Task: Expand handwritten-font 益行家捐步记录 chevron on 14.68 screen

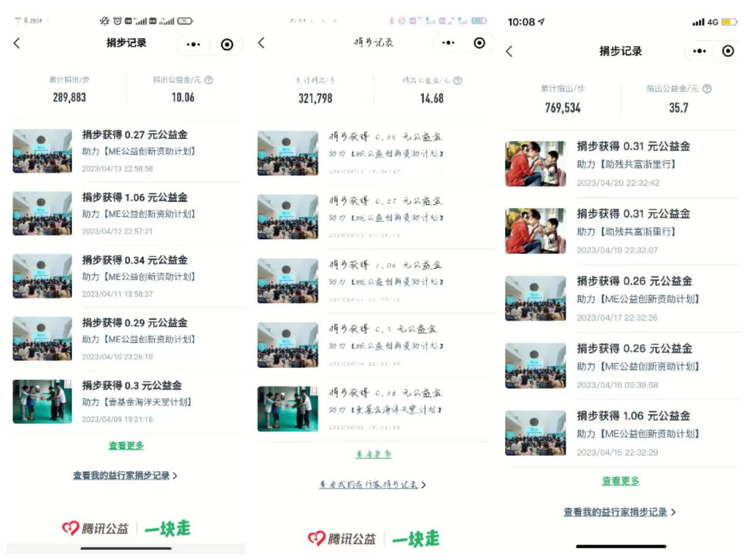Action: (423, 485)
